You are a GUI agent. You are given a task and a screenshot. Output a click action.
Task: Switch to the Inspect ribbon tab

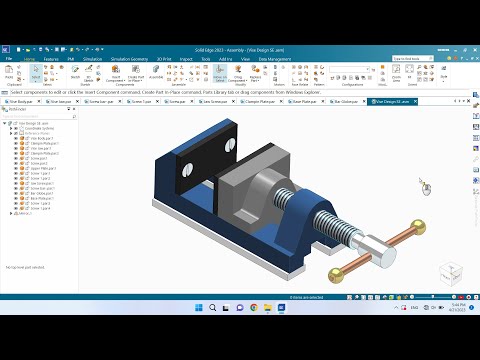click(x=186, y=59)
